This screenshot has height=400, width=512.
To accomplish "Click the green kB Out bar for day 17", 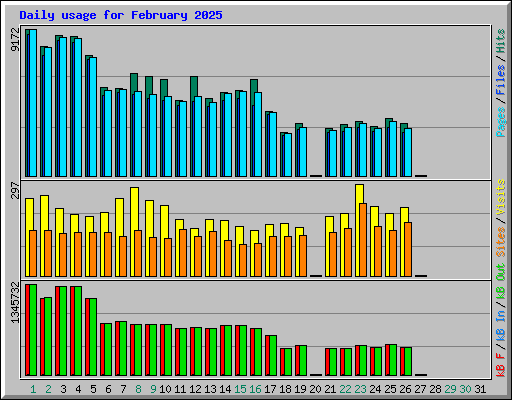I will pyautogui.click(x=273, y=355).
